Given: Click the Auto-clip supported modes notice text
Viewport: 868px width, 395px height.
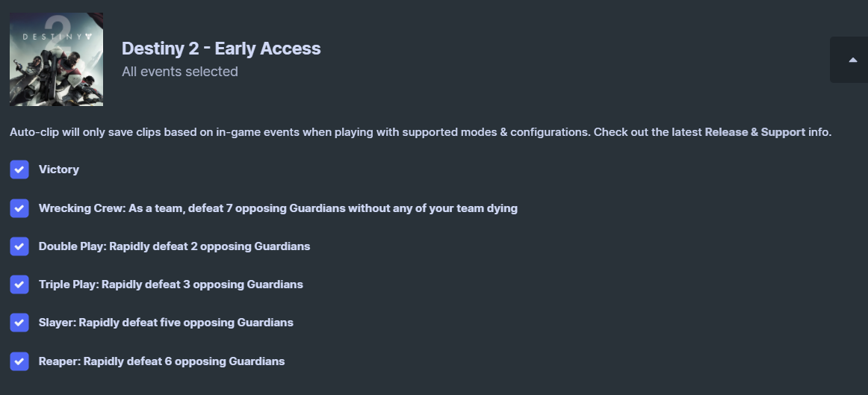Looking at the screenshot, I should click(420, 132).
